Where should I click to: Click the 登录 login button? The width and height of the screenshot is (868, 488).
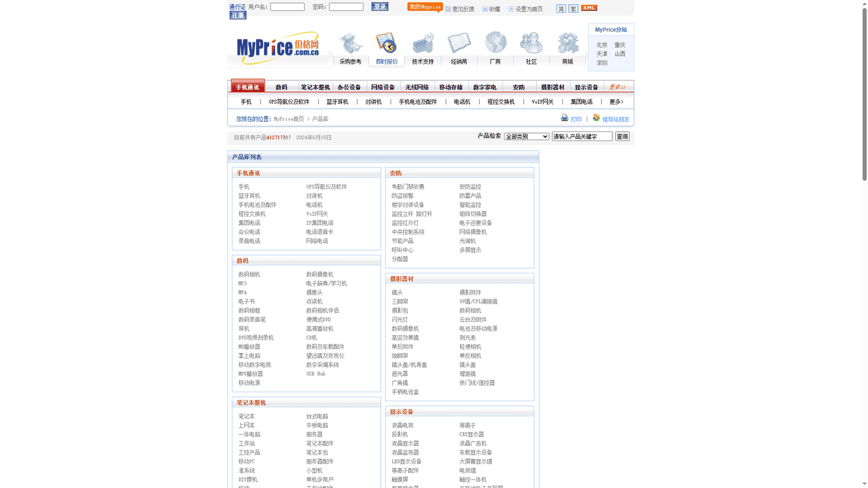[380, 7]
